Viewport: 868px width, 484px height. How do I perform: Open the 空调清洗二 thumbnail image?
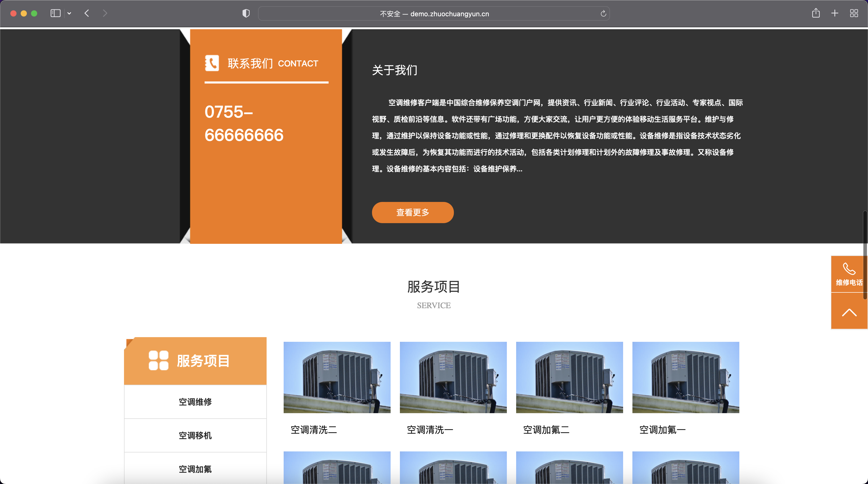click(337, 377)
